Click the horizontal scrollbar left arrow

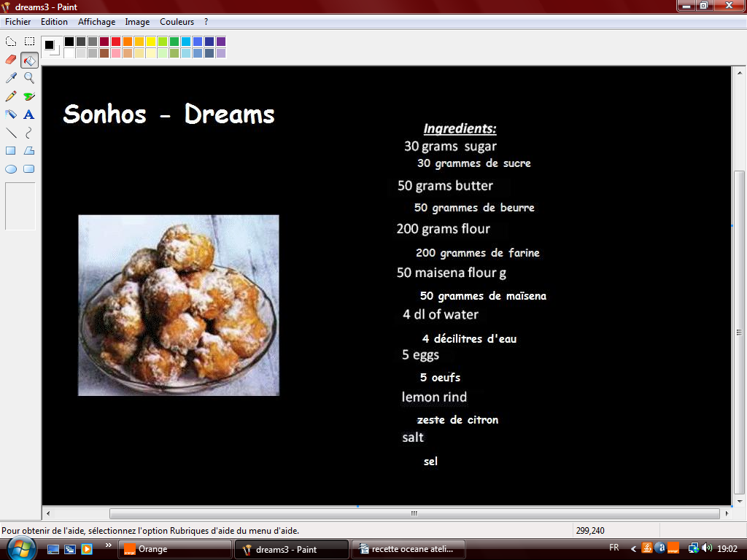pyautogui.click(x=48, y=513)
